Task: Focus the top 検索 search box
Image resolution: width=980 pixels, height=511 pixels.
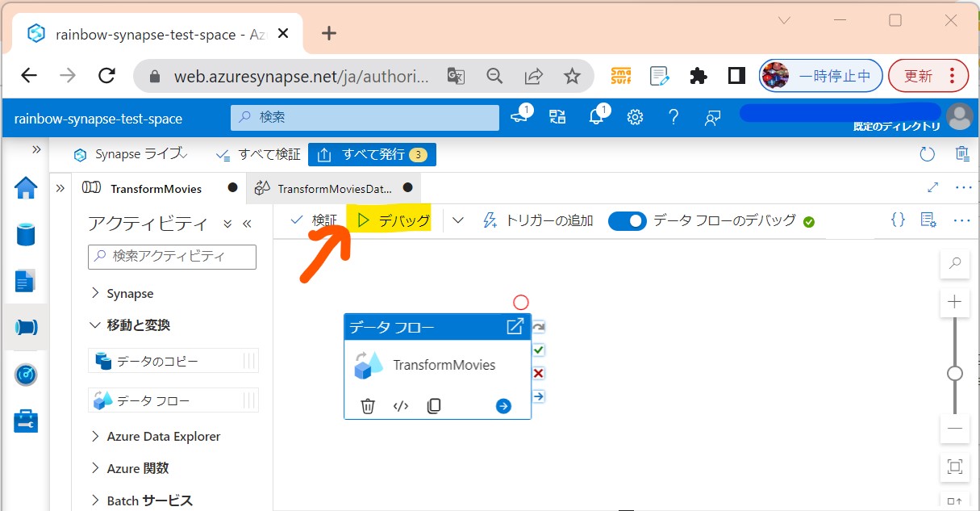Action: click(365, 117)
